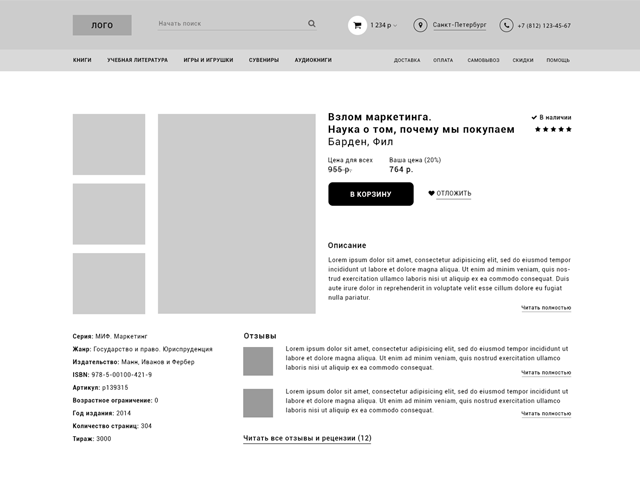Click the genre 'Государство и право. Юриспруденция'
The image size is (640, 480).
pyautogui.click(x=153, y=349)
